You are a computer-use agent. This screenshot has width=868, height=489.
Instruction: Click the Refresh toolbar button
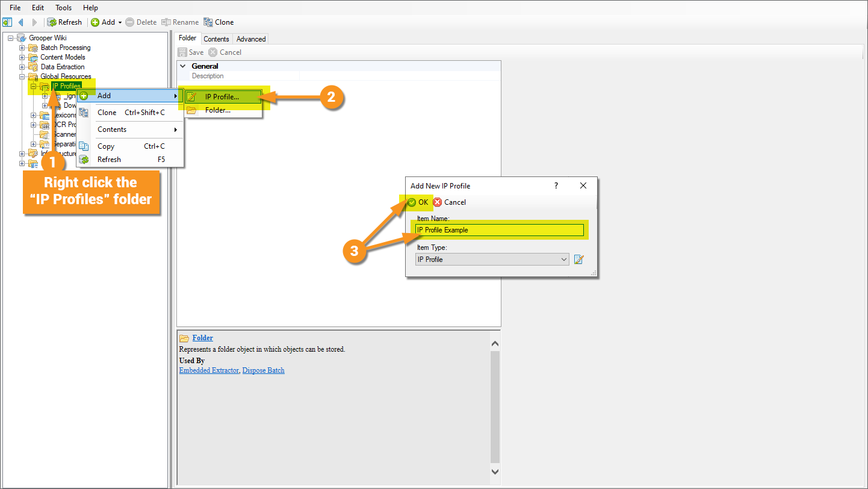click(x=64, y=22)
